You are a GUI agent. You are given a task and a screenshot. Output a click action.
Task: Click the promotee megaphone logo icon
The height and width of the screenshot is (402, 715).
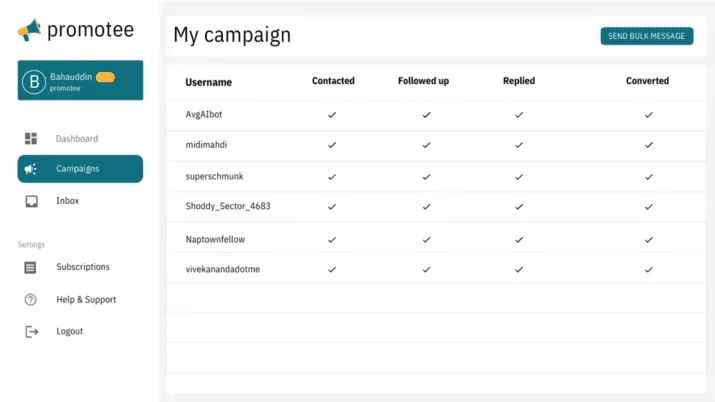tap(30, 30)
